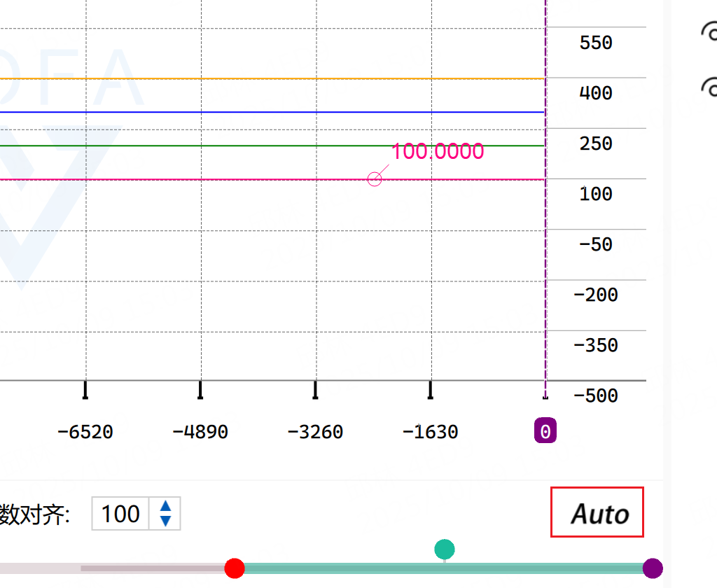This screenshot has height=588, width=717.
Task: Increase alignment value with the up arrow
Action: (x=165, y=506)
